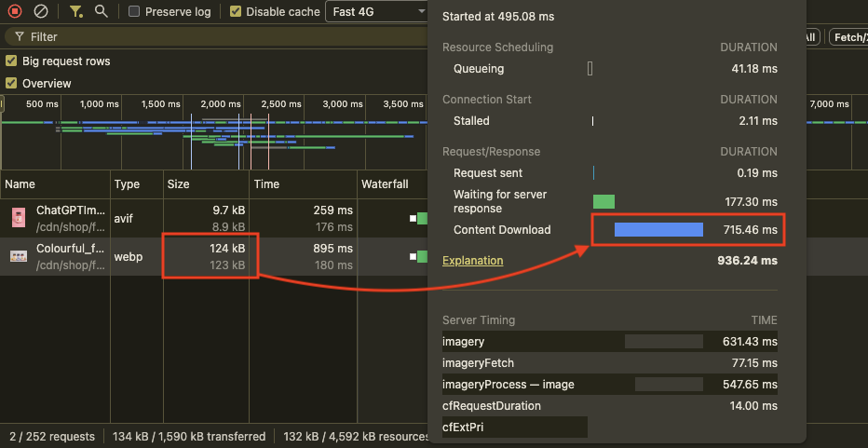Open the network search magnifier

click(x=102, y=12)
